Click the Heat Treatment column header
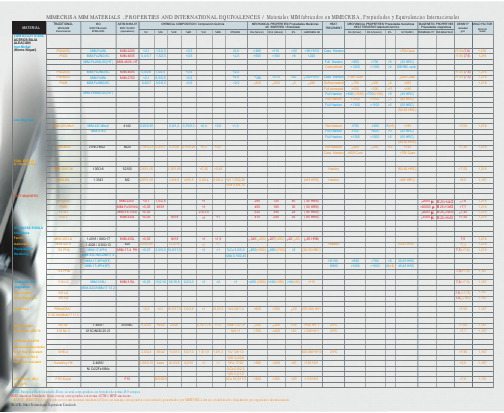504x413 pixels. pos(333,26)
